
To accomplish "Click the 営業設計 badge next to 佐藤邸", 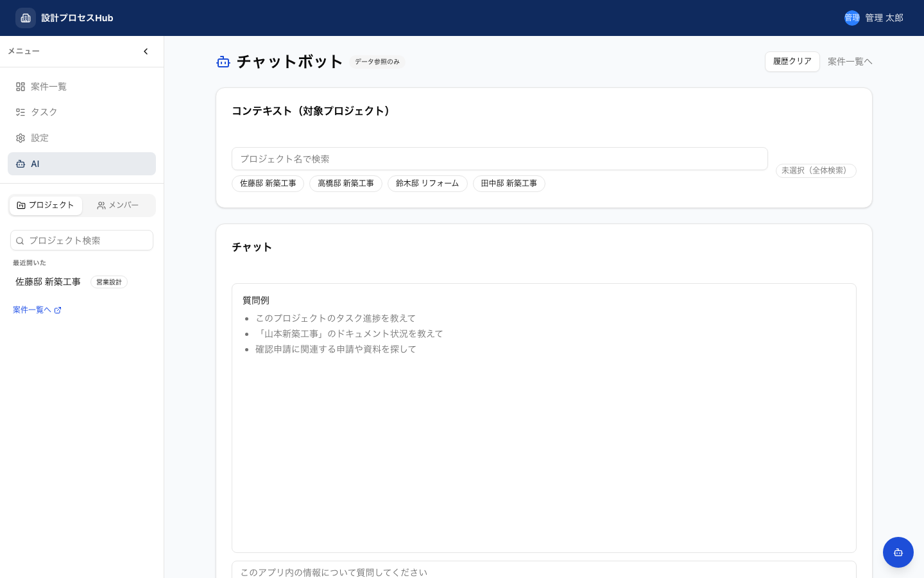I will pos(108,282).
